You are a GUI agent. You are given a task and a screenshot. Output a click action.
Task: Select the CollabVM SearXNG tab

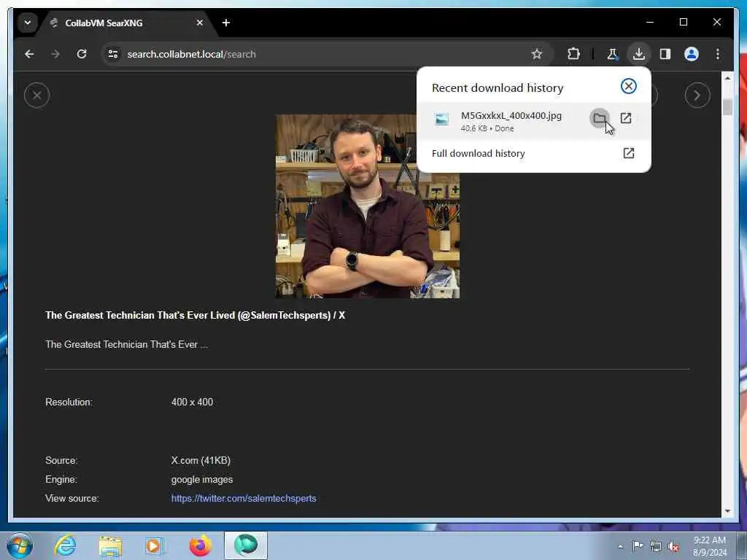click(126, 23)
